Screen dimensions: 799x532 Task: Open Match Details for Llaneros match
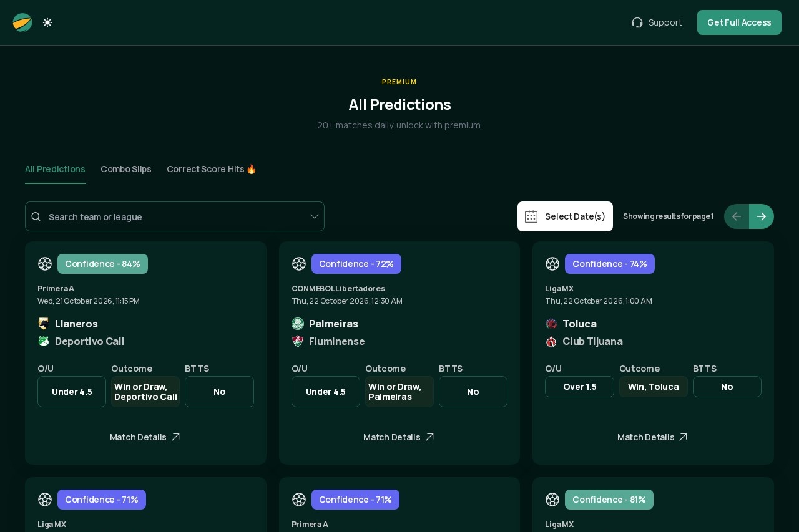point(145,437)
